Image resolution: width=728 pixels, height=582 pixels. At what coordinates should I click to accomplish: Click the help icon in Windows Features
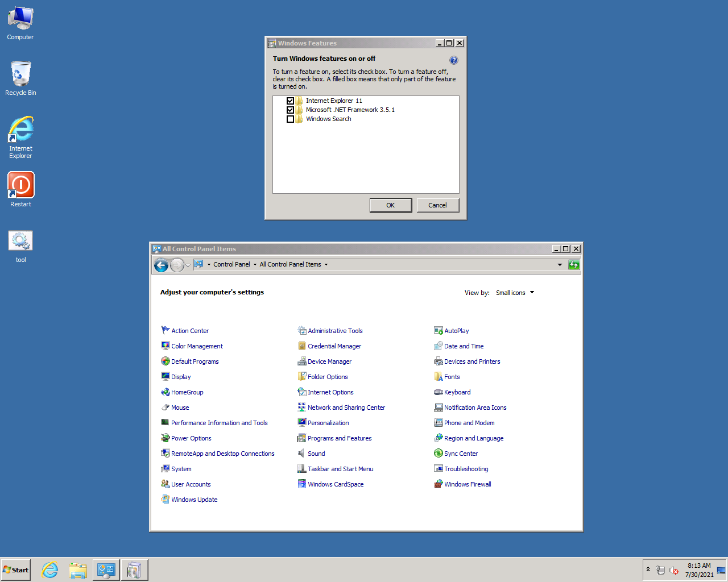pos(453,60)
